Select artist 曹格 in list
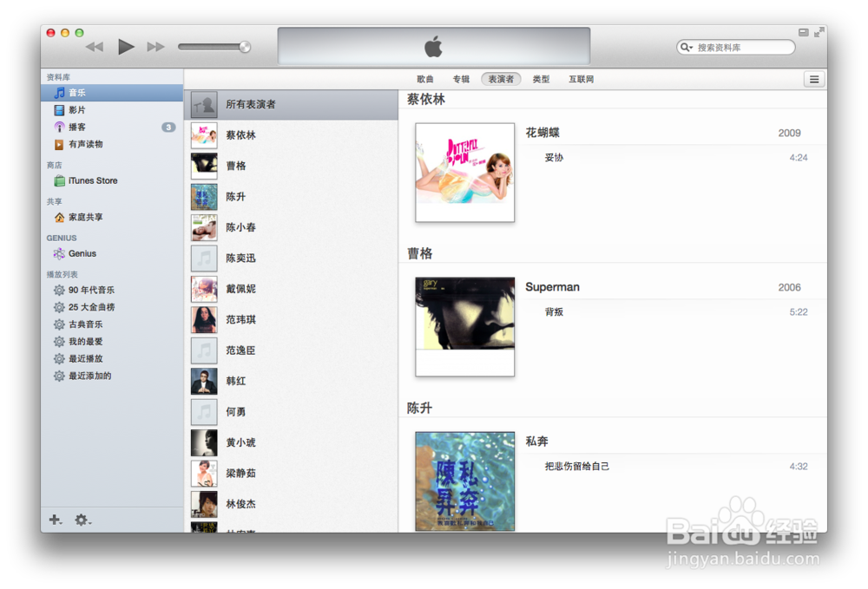This screenshot has height=589, width=868. [291, 166]
